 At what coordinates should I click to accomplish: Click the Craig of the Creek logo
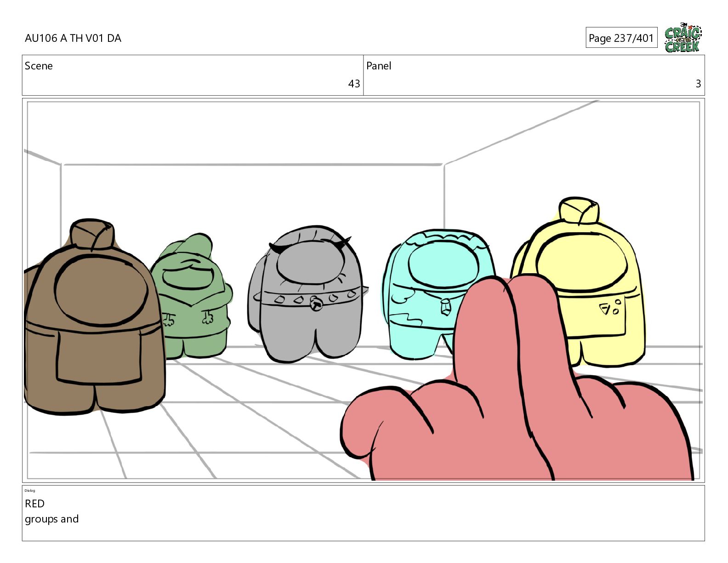[x=683, y=38]
